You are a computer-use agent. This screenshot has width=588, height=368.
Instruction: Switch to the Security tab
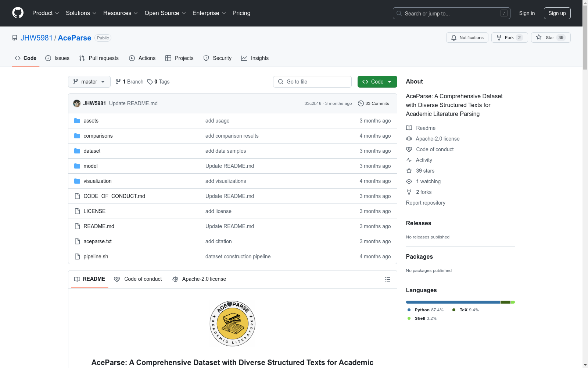tap(218, 58)
